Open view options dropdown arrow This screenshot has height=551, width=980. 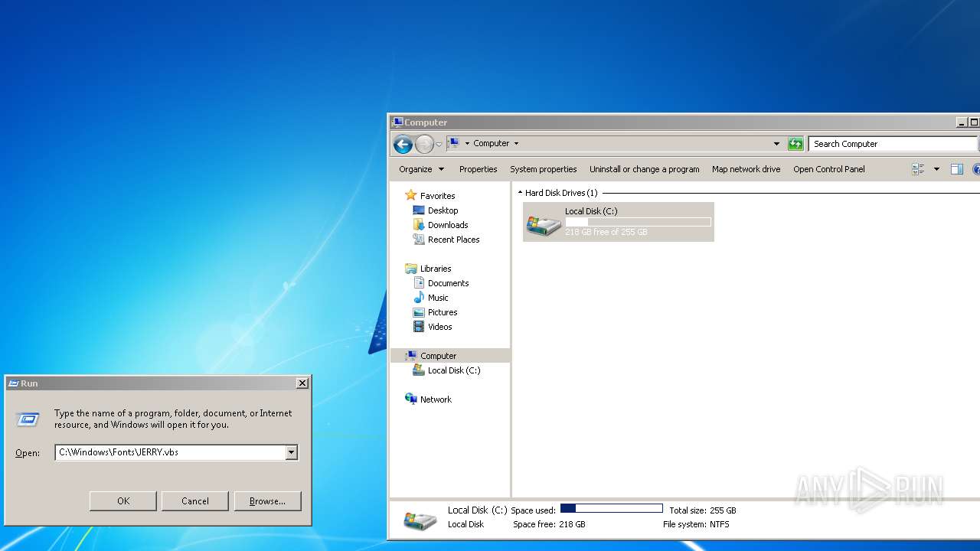[x=936, y=169]
